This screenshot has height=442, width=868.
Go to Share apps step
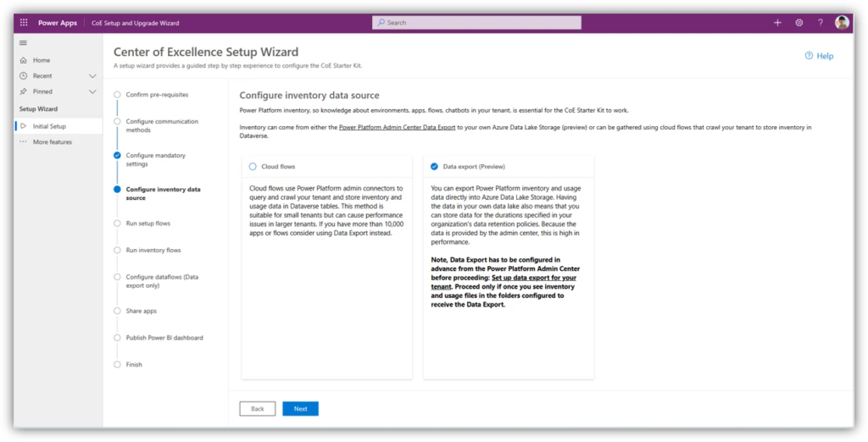tap(142, 311)
